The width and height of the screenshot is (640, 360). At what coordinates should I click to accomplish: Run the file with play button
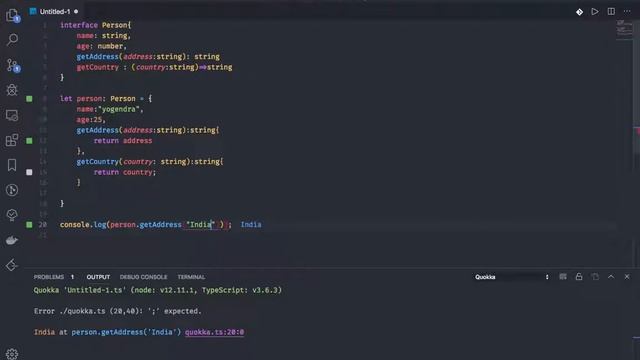[x=595, y=12]
